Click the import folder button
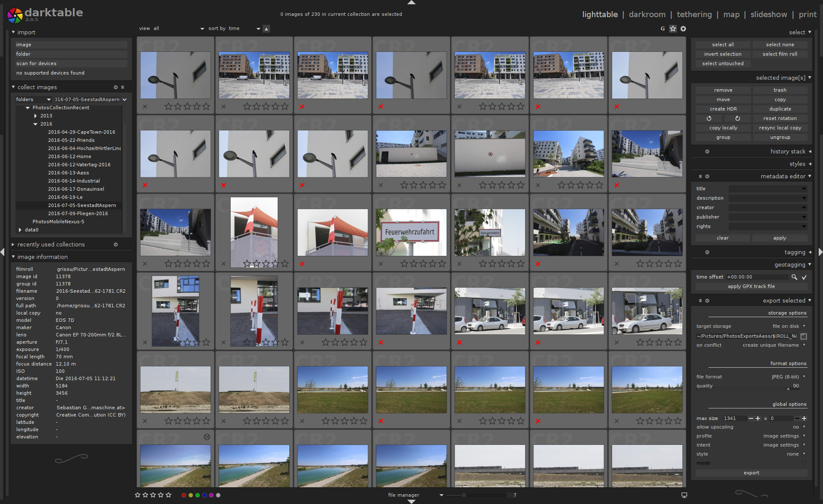This screenshot has height=504, width=823. (x=71, y=54)
